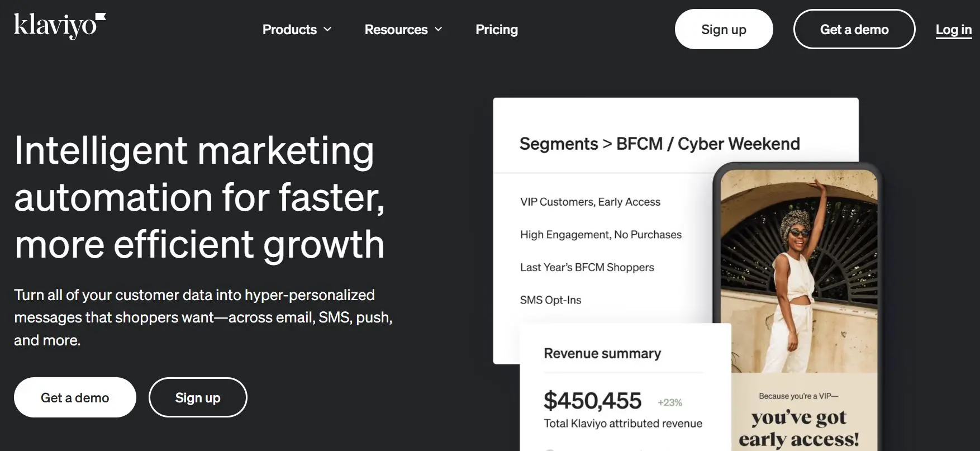Click the phone mockup woman photo
Screen dimensions: 980x451
(798, 271)
